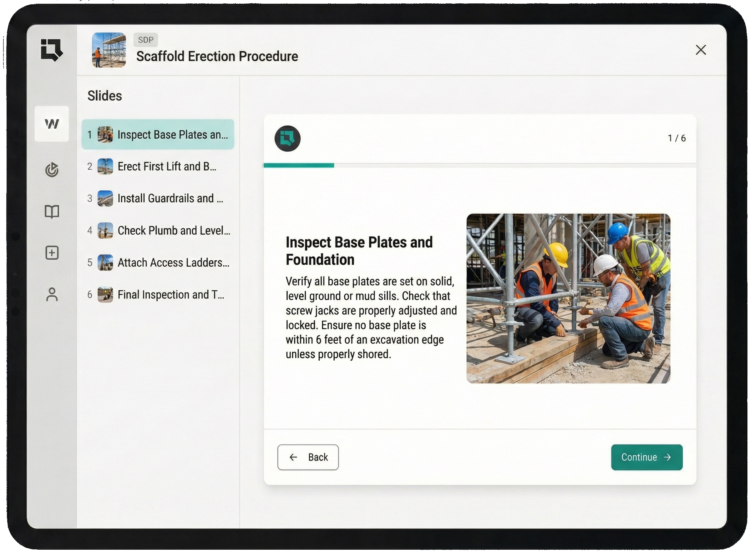Select slide 5 Attach Access Ladders
This screenshot has width=750, height=560.
(158, 262)
